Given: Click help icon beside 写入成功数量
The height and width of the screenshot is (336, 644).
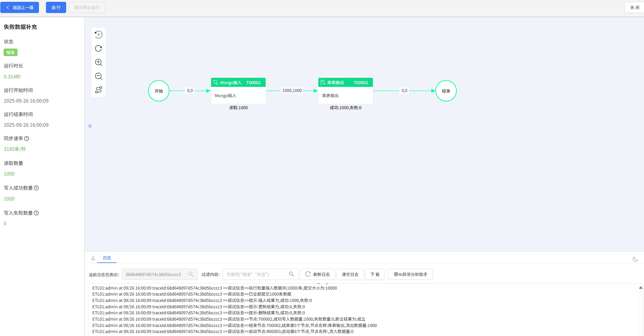Looking at the screenshot, I should click(36, 188).
